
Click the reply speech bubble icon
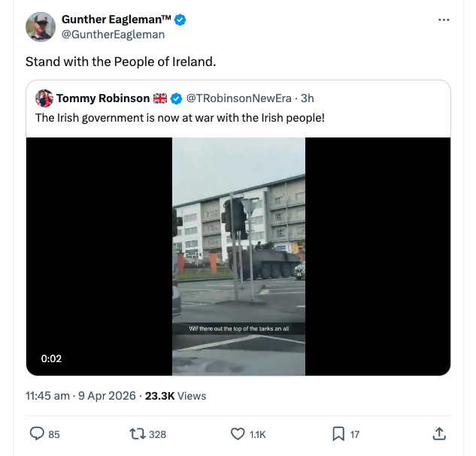tap(38, 433)
